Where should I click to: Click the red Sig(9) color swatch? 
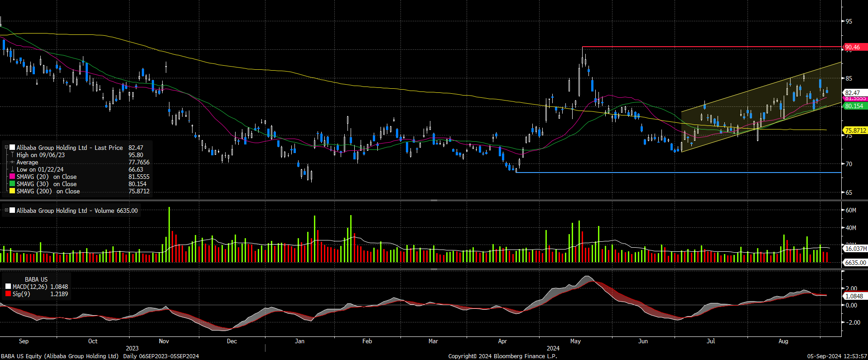(x=8, y=294)
